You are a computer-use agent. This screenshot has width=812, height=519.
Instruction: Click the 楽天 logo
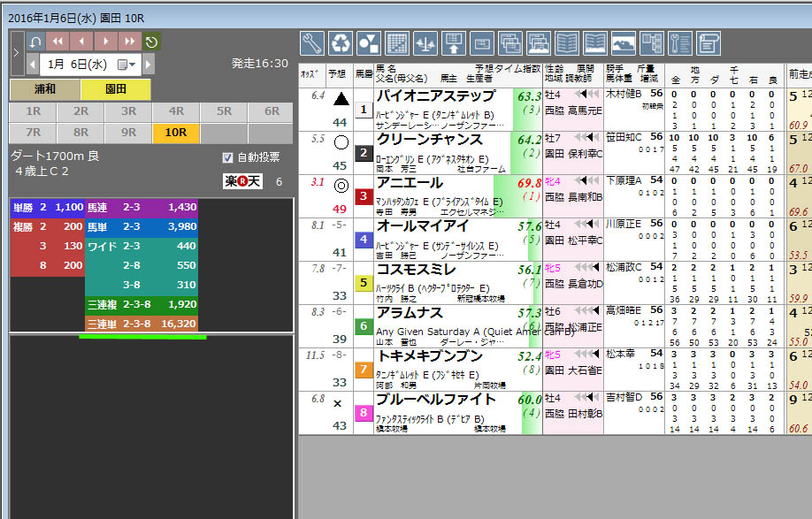click(x=243, y=181)
